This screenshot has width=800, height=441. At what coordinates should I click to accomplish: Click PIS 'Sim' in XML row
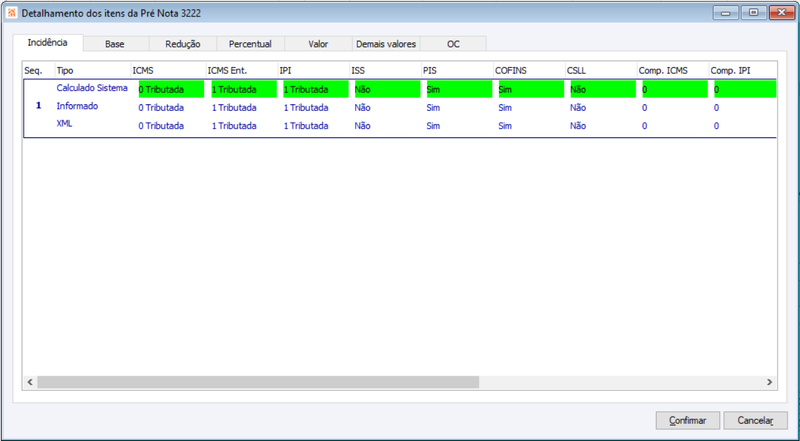(x=433, y=126)
